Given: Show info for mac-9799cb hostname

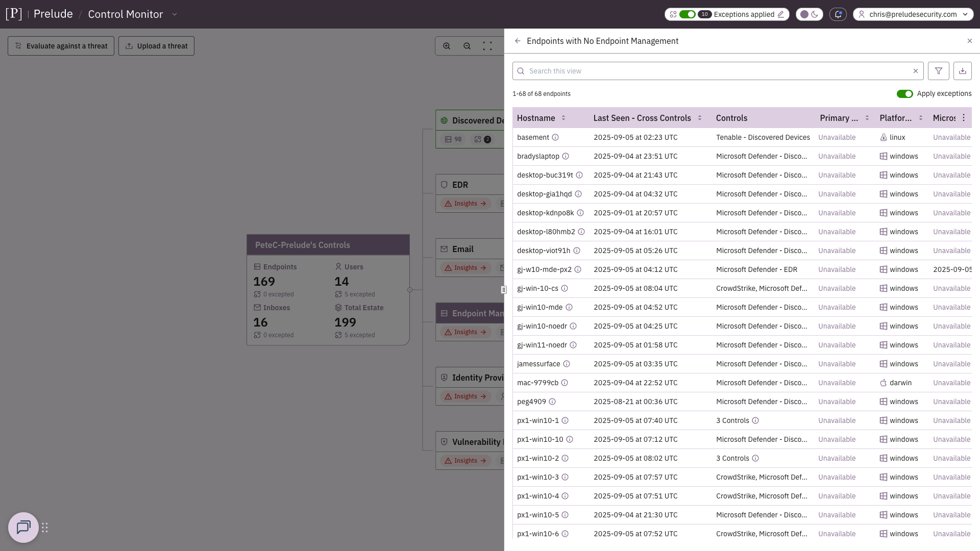Looking at the screenshot, I should pos(565,383).
